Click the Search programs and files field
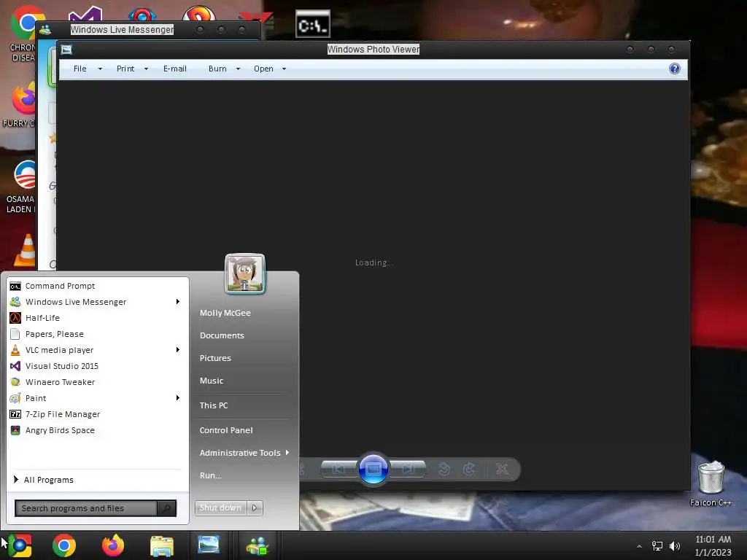Screen dimensions: 747x560 click(x=86, y=508)
